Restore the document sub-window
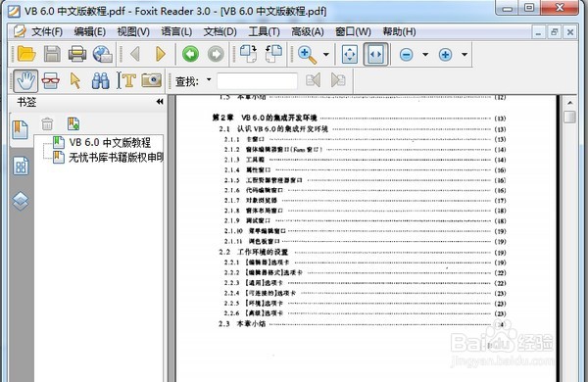Screen dimensions: 588x382 tap(555, 32)
